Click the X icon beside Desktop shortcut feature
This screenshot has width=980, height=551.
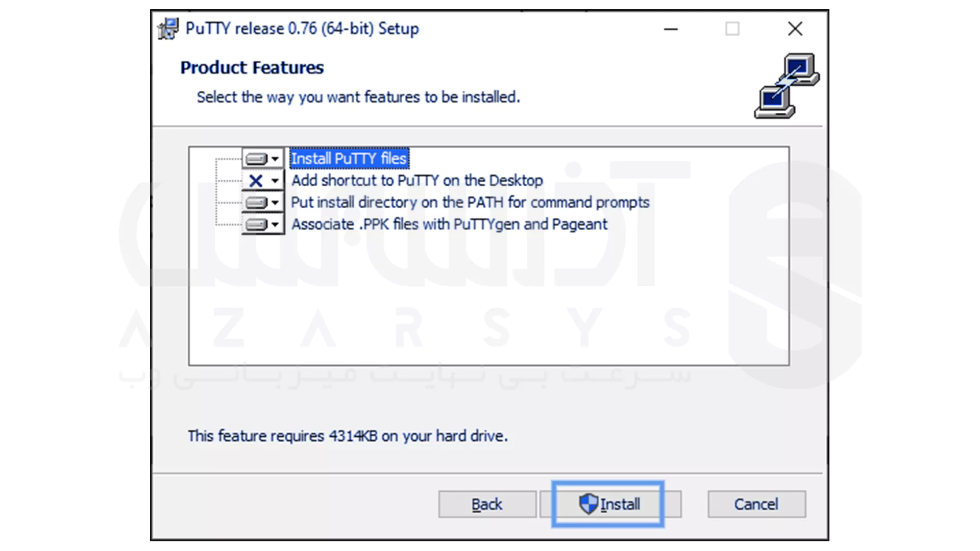point(256,181)
